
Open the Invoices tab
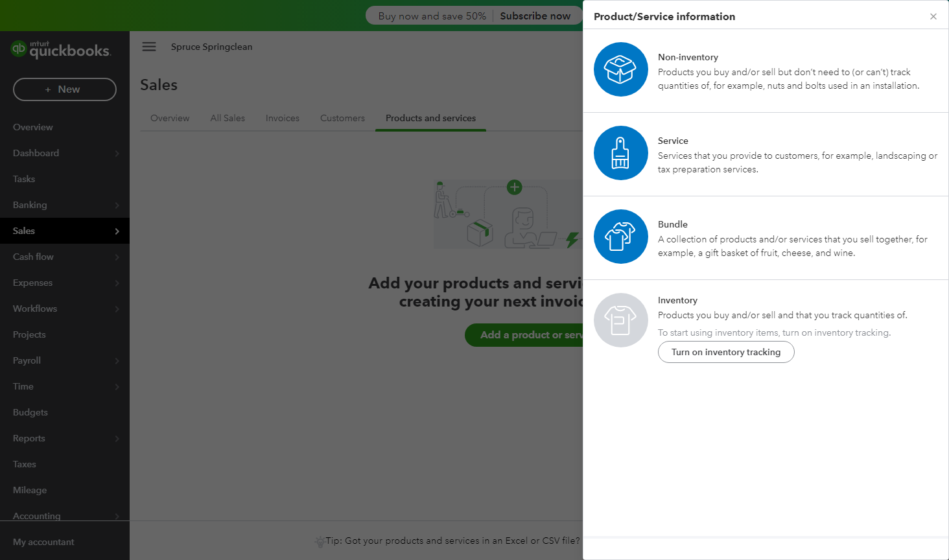[x=283, y=118]
